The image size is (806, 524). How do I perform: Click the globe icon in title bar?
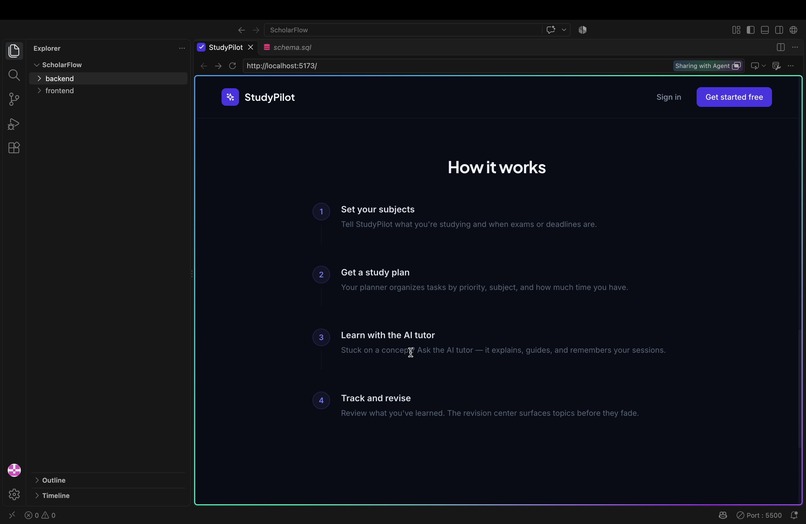pyautogui.click(x=794, y=30)
